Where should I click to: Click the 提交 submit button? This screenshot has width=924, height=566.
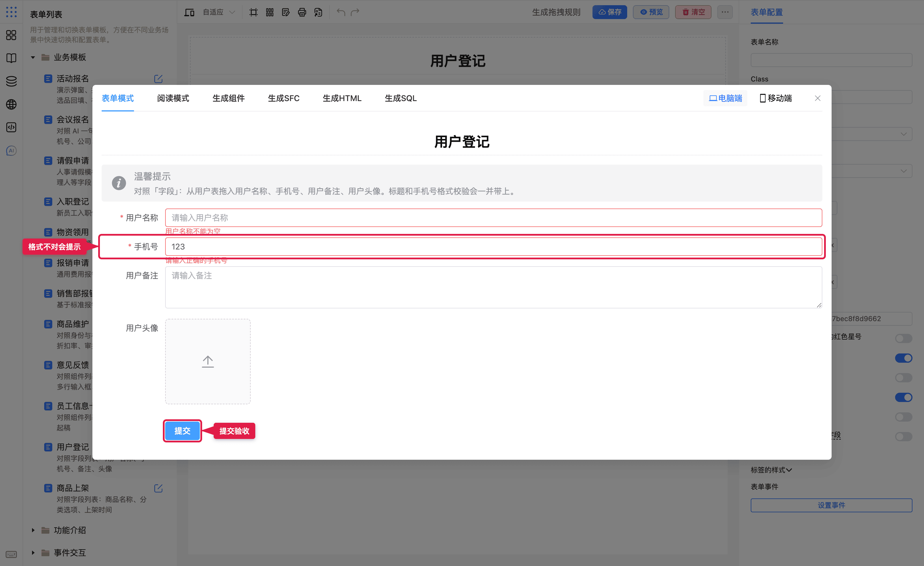click(182, 431)
